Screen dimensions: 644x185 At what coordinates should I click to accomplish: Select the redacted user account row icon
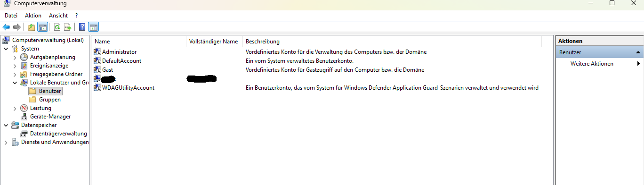pos(97,79)
